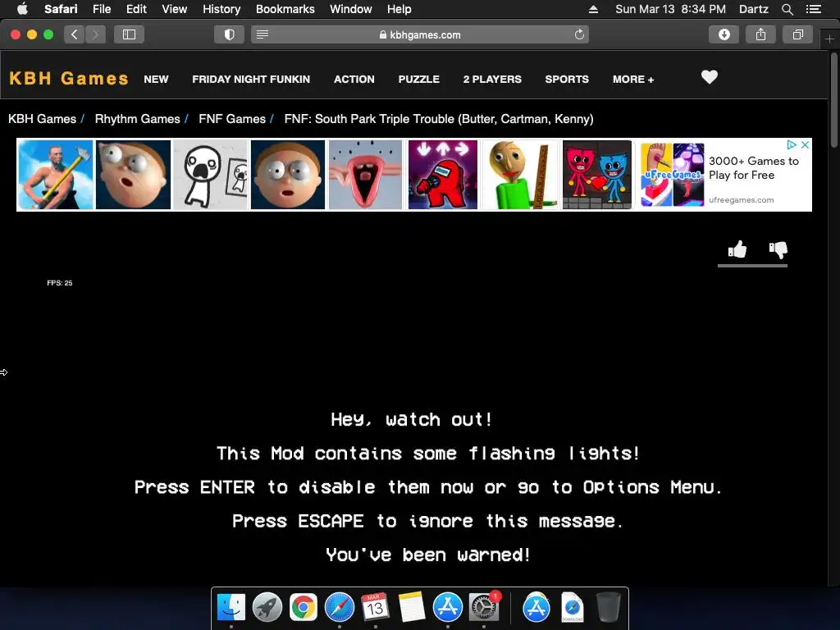
Task: Click ufreegames.com ad link text
Action: pos(741,200)
